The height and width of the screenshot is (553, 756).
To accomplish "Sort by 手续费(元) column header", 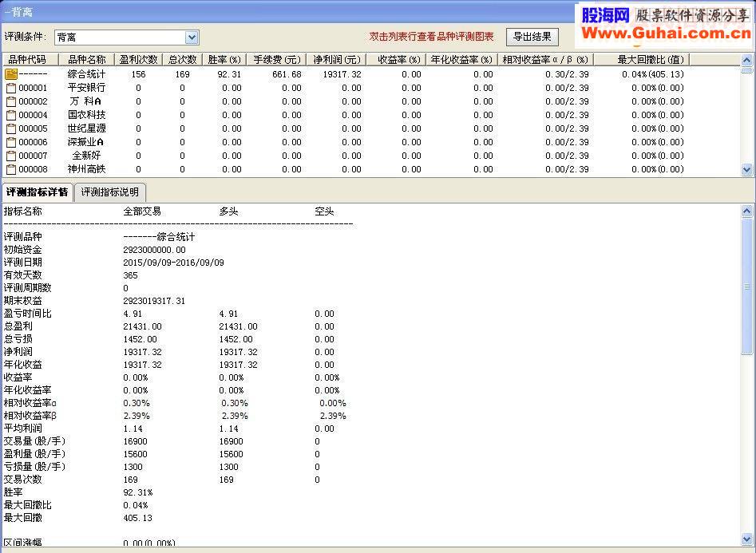I will pos(277,59).
